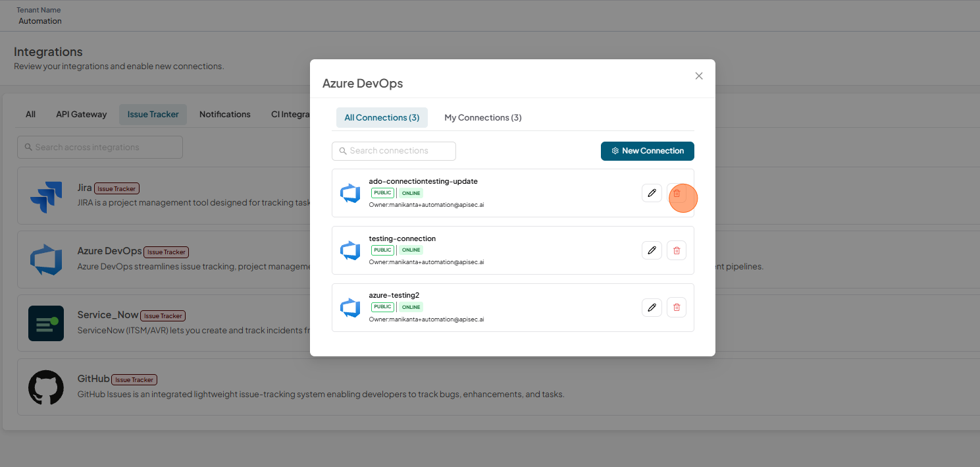Click Azure DevOps logo of testing-connection

click(x=350, y=250)
